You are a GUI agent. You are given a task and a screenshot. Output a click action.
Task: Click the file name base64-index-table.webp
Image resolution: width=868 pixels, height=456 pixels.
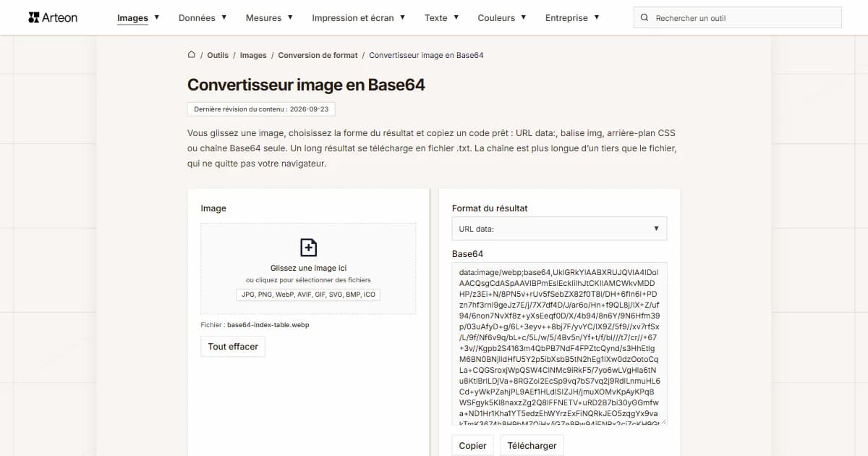point(268,325)
